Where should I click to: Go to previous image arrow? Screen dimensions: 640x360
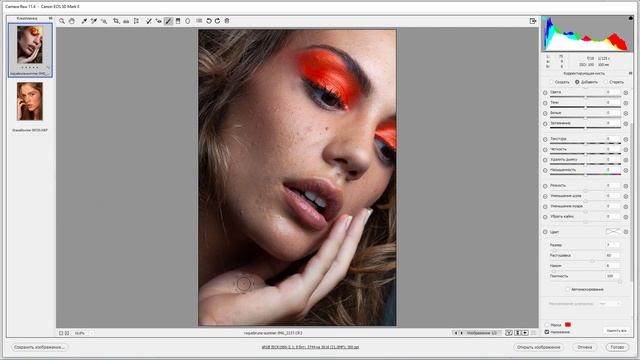click(456, 333)
